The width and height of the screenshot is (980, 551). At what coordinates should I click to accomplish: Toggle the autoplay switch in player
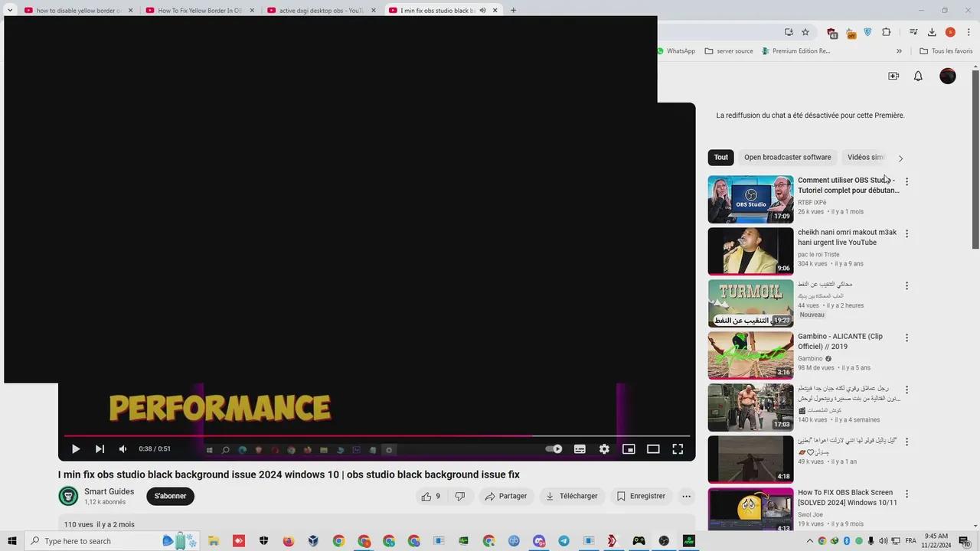[x=554, y=449]
